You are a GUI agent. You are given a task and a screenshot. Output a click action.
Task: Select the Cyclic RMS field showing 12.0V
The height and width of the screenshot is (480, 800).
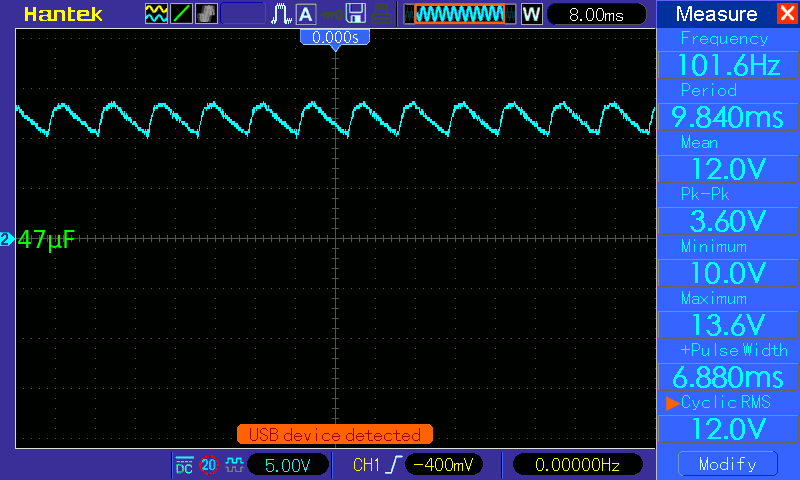coord(728,429)
